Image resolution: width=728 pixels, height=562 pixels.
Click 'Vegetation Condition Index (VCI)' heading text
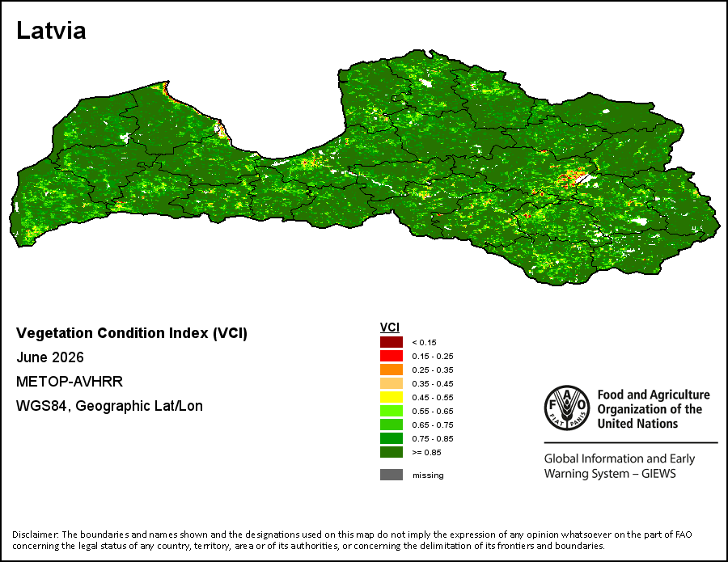click(132, 333)
